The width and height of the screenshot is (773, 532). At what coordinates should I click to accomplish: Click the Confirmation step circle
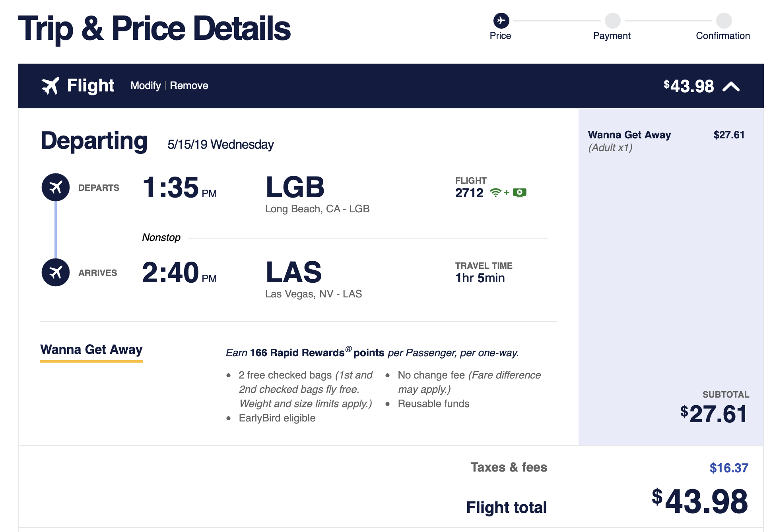click(x=724, y=20)
